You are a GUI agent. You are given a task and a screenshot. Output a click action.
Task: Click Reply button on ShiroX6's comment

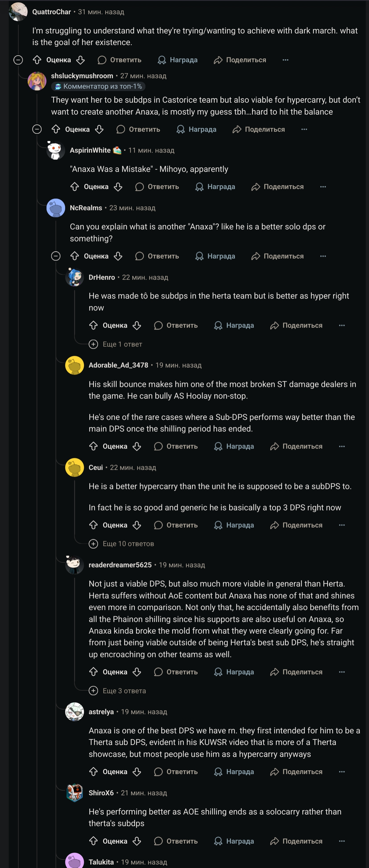[176, 841]
